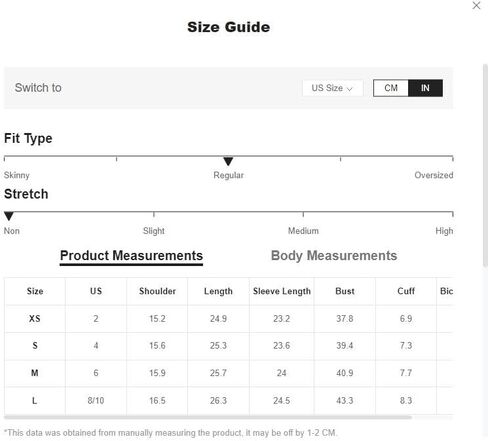Image resolution: width=488 pixels, height=441 pixels.
Task: Select the IN unit toggle
Action: tap(425, 88)
